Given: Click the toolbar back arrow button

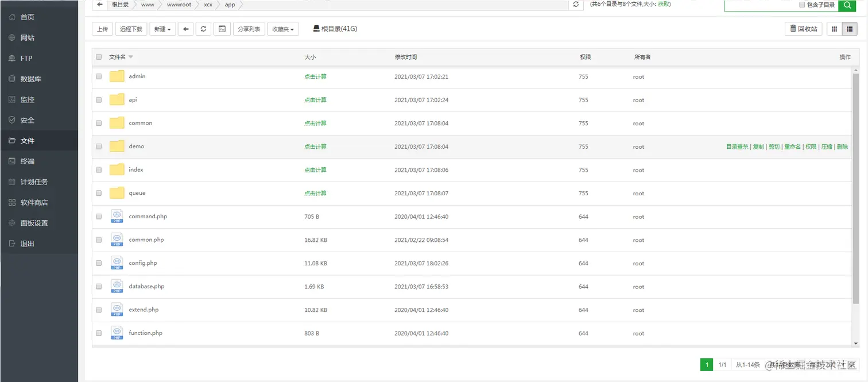Looking at the screenshot, I should pos(185,29).
